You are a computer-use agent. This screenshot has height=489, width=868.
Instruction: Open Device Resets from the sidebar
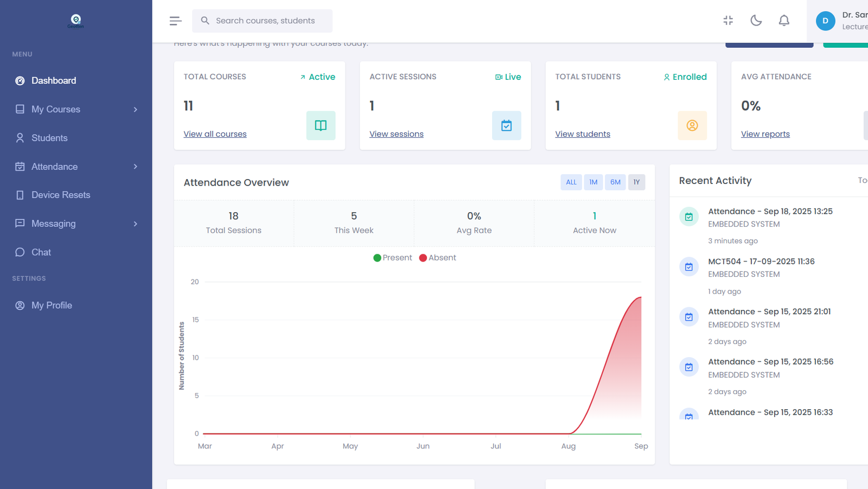[61, 195]
